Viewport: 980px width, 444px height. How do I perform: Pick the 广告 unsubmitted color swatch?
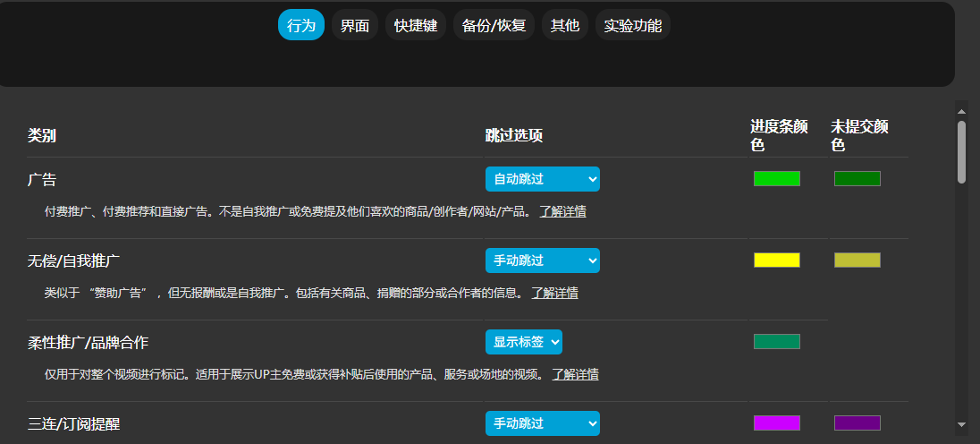click(857, 178)
